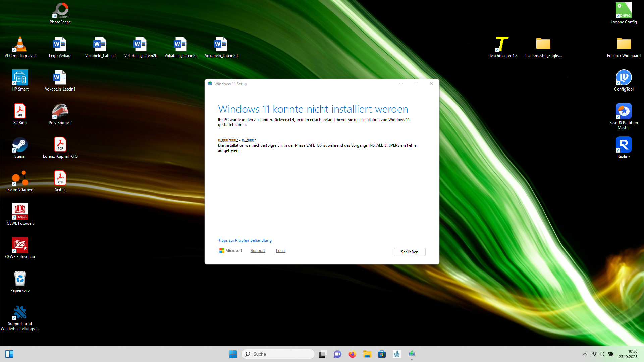Select the Fritzbox Wireguard folder
The width and height of the screenshot is (644, 362).
click(x=624, y=47)
